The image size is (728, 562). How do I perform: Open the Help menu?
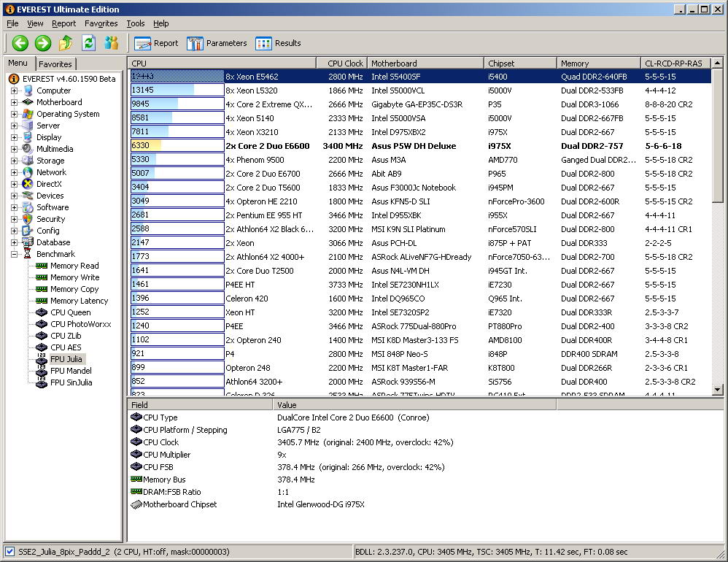click(x=160, y=23)
